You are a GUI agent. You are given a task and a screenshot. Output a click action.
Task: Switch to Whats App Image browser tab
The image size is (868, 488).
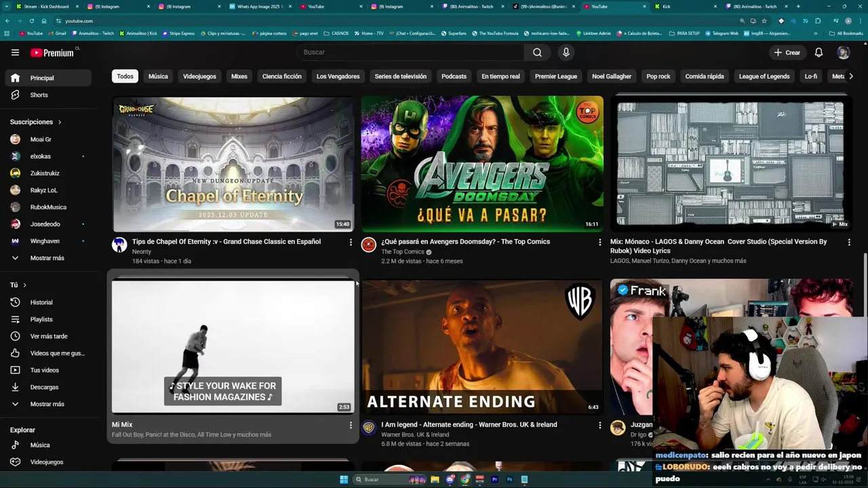point(259,6)
